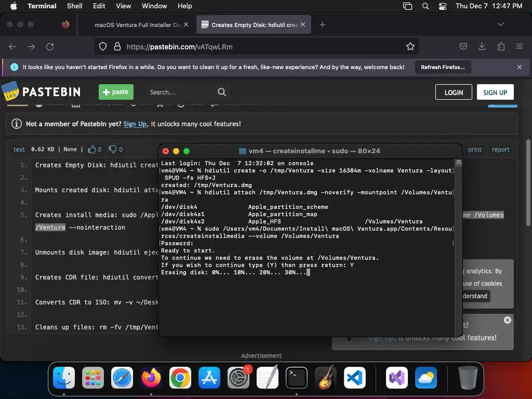The width and height of the screenshot is (532, 399).
Task: Open TextEdit from the Dock
Action: click(x=268, y=378)
